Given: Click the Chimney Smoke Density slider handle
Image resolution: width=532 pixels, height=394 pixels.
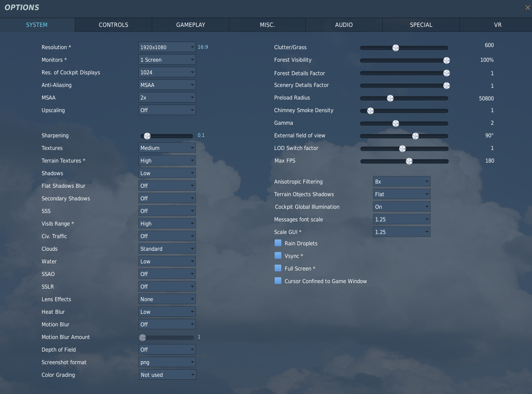Looking at the screenshot, I should 371,111.
